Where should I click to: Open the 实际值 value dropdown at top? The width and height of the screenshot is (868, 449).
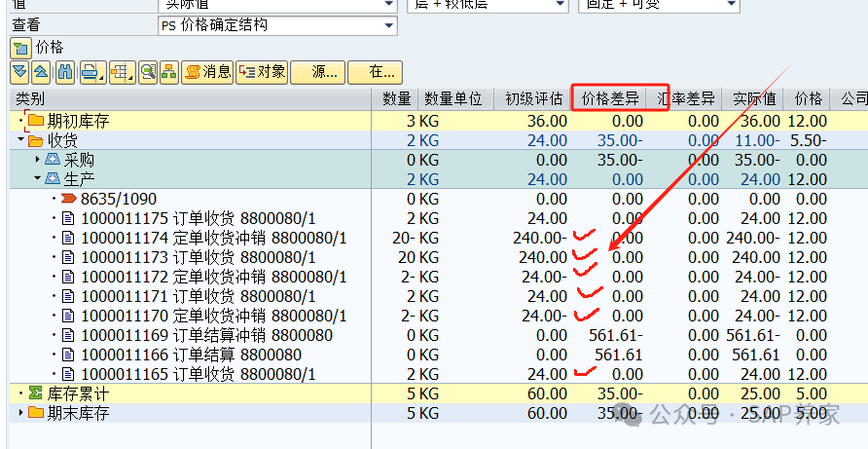[389, 5]
